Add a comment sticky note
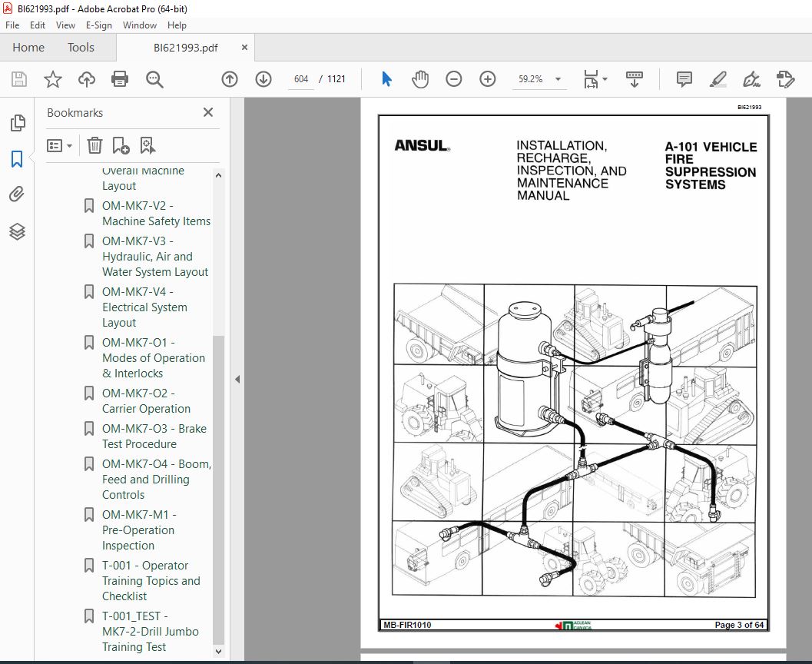 pyautogui.click(x=684, y=79)
